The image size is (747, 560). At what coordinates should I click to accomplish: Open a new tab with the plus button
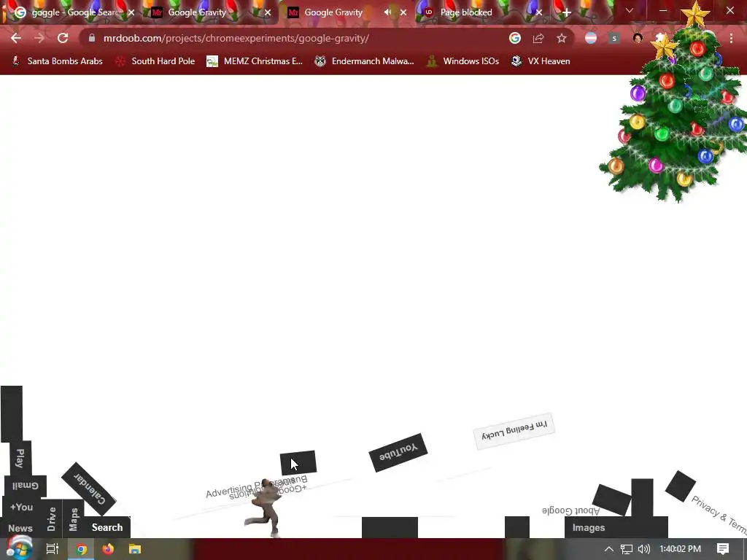[x=566, y=13]
